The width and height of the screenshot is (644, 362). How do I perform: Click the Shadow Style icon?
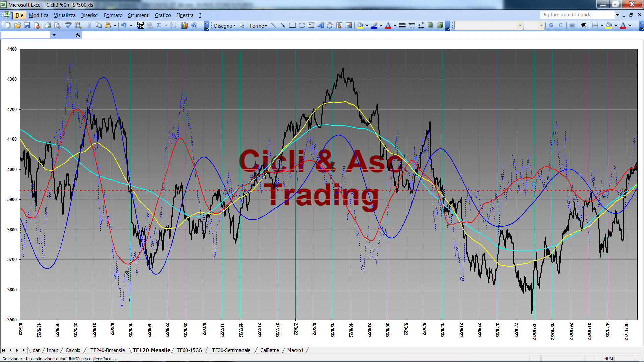pos(430,25)
